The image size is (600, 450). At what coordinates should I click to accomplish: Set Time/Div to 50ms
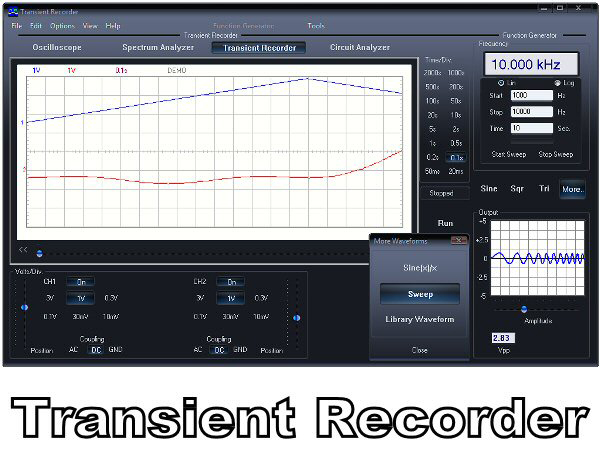432,171
